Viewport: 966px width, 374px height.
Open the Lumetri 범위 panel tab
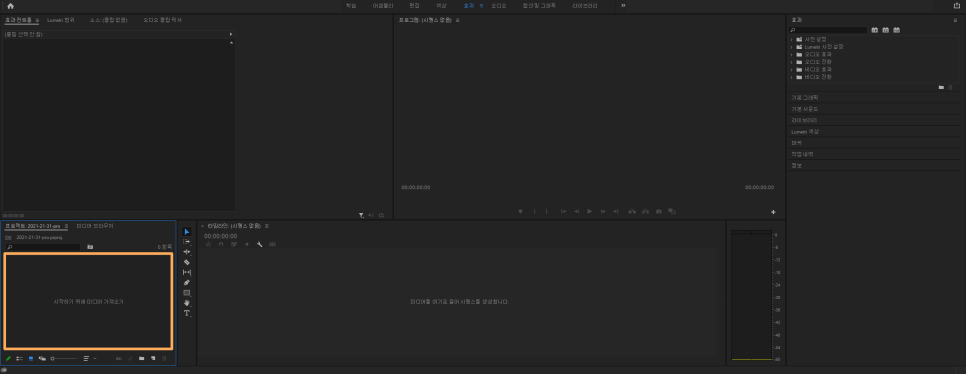click(x=60, y=20)
